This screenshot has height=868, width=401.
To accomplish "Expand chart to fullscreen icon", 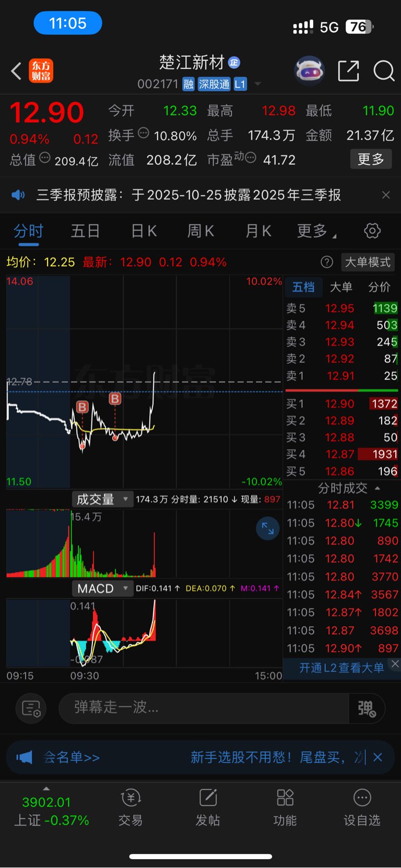I will pos(268,528).
